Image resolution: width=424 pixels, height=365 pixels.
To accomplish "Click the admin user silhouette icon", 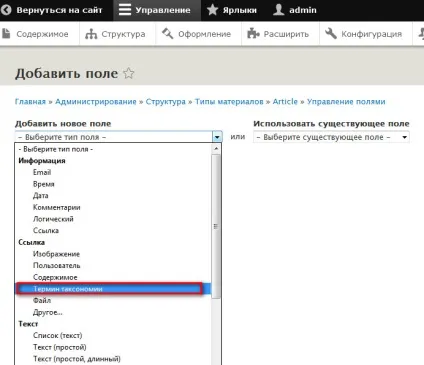I will [x=279, y=10].
